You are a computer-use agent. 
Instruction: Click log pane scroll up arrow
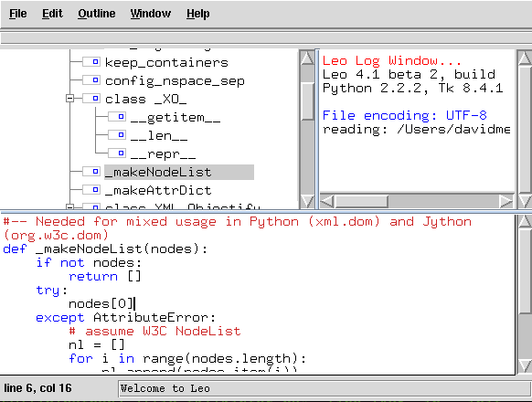525,58
